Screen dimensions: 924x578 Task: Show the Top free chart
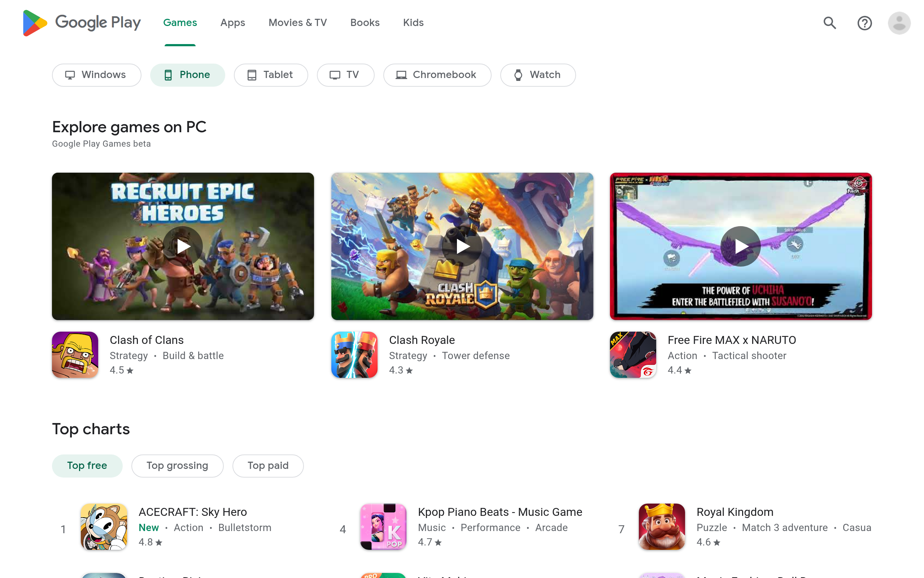pyautogui.click(x=87, y=466)
